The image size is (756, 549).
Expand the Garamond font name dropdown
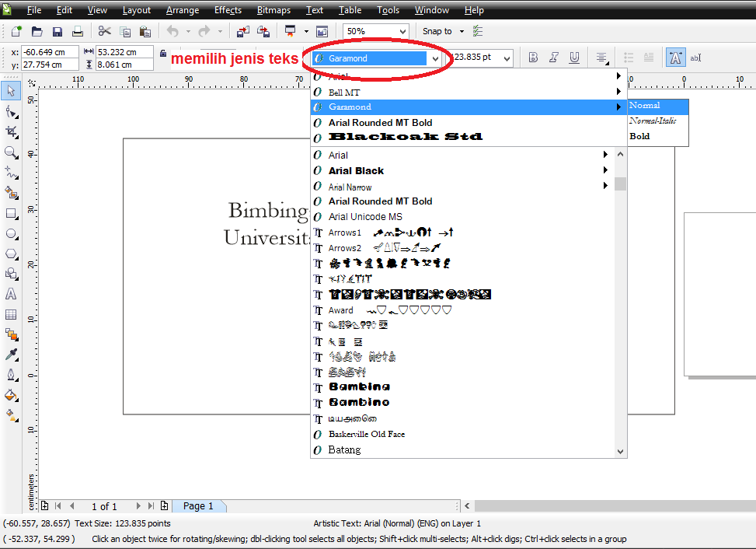pos(435,58)
